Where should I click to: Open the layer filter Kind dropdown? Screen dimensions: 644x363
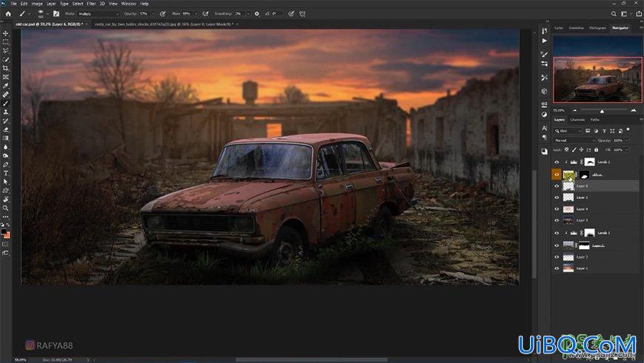click(568, 131)
